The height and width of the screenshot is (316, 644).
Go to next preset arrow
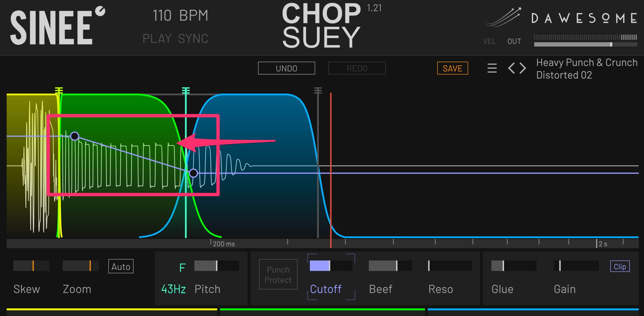pos(523,68)
